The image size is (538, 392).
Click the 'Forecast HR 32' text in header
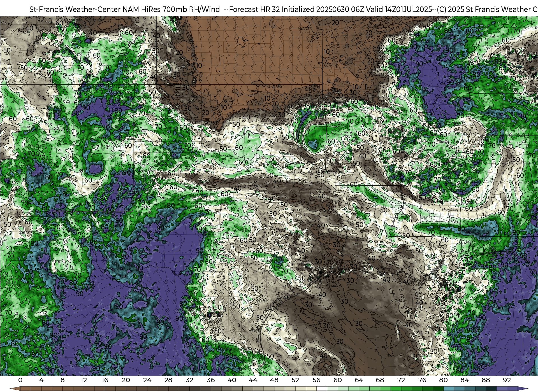(255, 9)
